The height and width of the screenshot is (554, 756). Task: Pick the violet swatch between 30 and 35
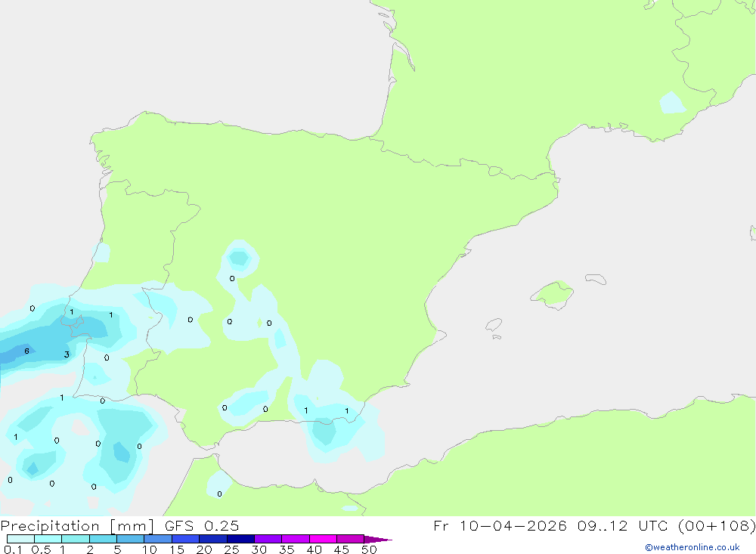(268, 539)
